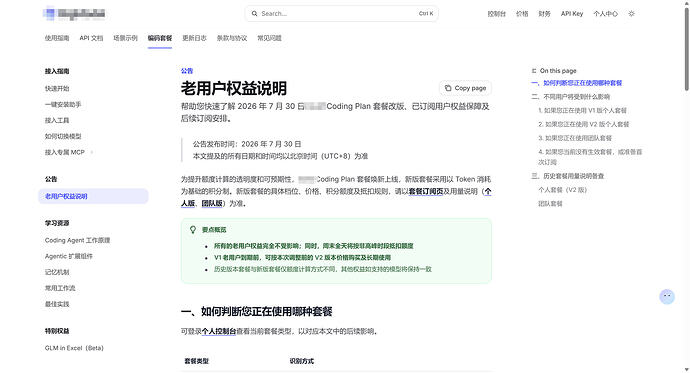Switch to the 常见问题 tab
Screen dimensions: 690x373
pos(269,38)
